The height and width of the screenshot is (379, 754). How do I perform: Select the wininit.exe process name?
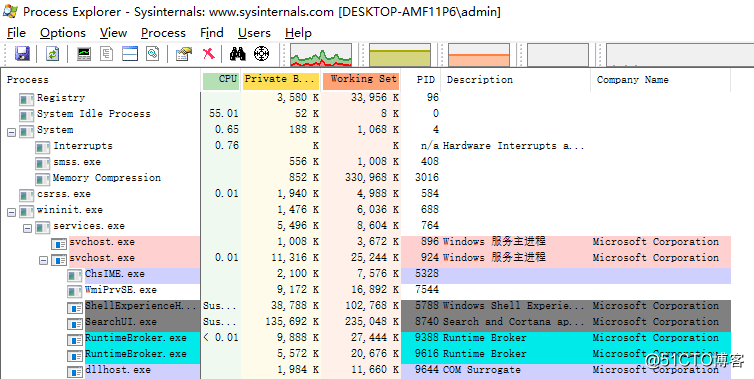pos(69,210)
